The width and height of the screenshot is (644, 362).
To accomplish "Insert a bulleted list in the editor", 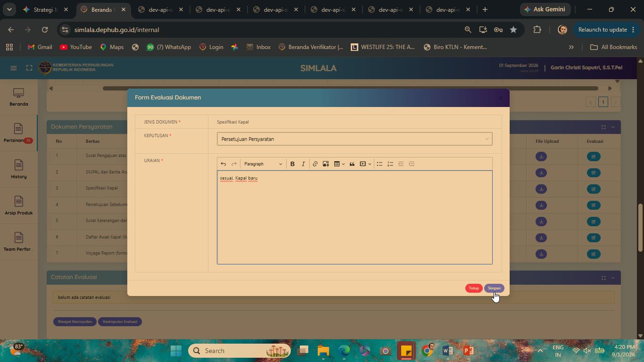I will [380, 164].
